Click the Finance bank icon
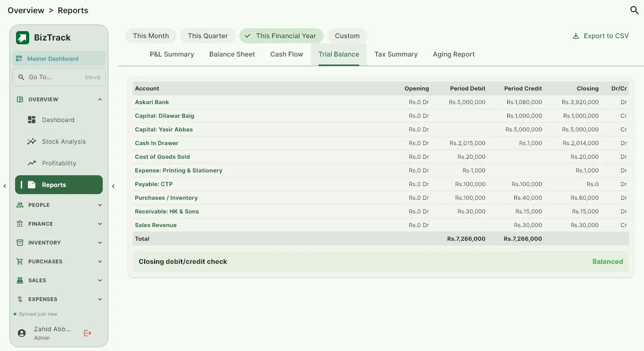Viewport: 644px width, 351px height. pyautogui.click(x=20, y=224)
